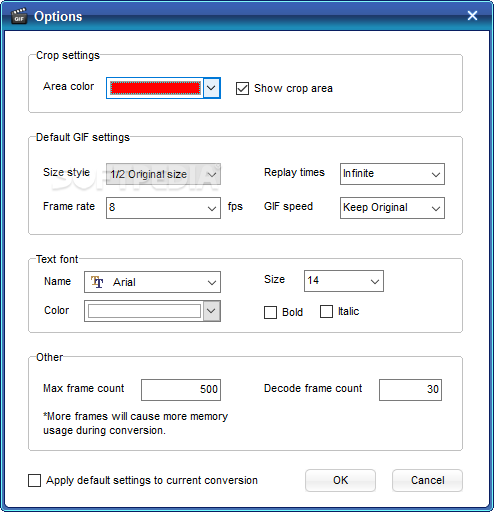Click the GIF speed label
This screenshot has width=494, height=512.
(288, 207)
